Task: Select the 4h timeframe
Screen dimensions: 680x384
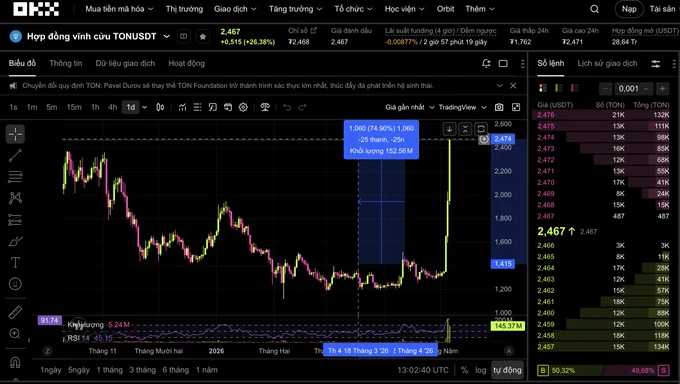Action: (112, 107)
